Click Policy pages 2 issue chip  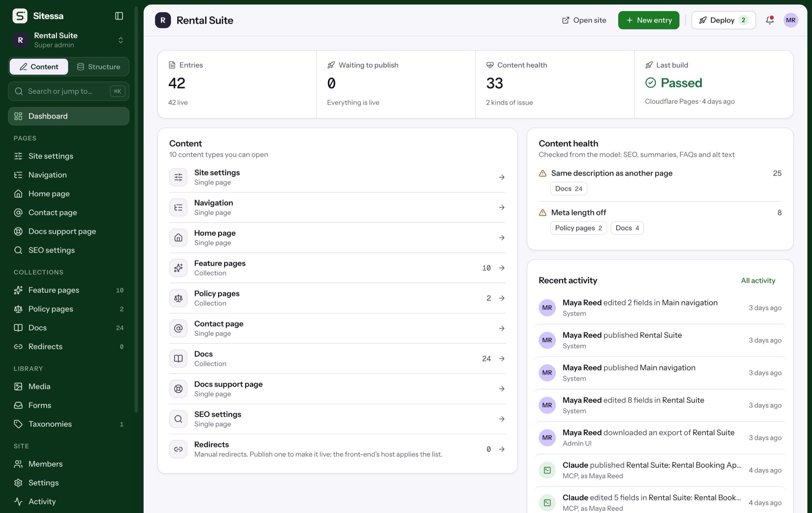(x=579, y=228)
